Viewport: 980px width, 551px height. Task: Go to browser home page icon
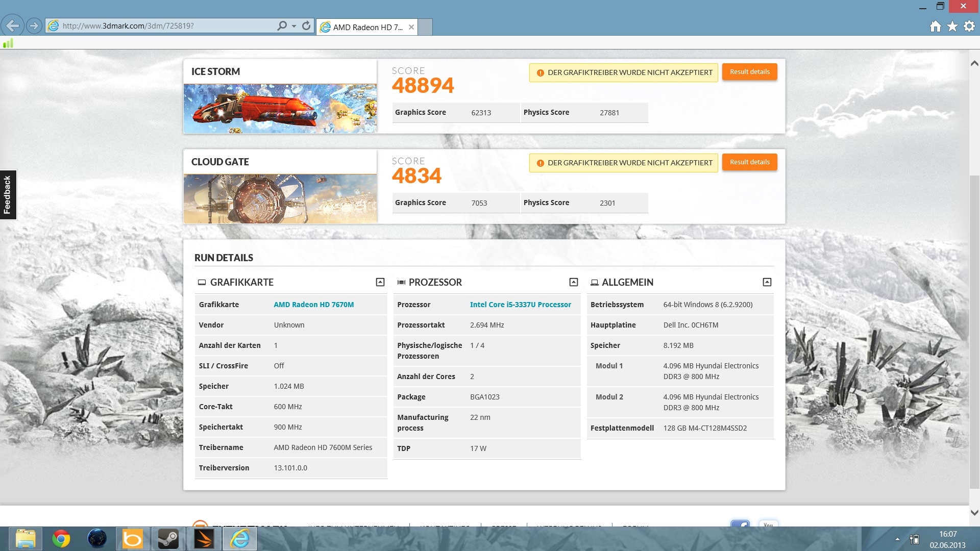pos(935,27)
